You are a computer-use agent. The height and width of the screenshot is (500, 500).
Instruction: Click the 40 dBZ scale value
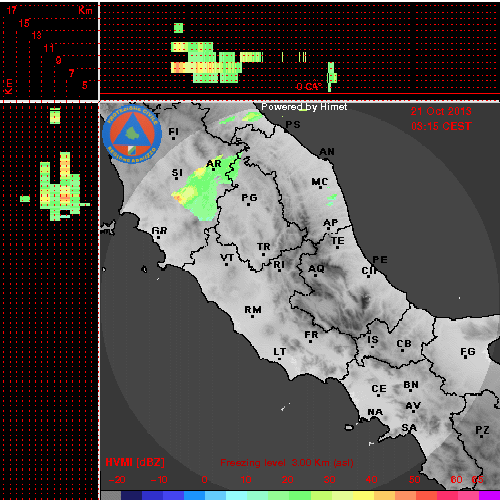pos(371,480)
